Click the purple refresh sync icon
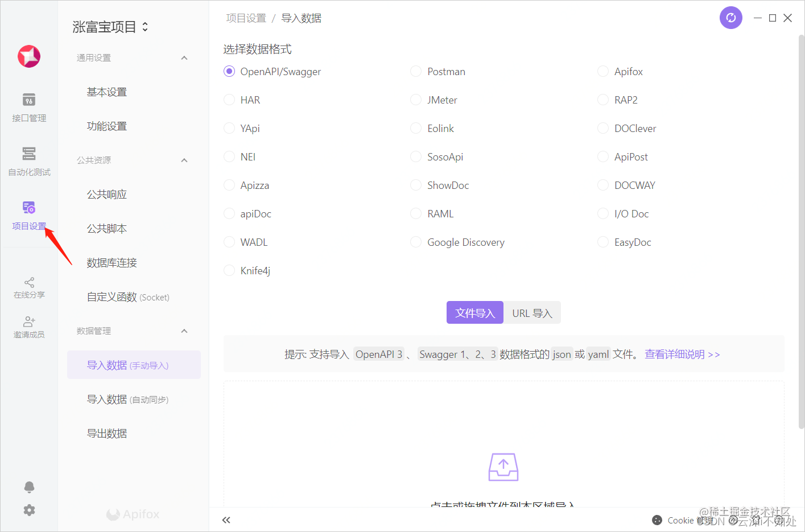Image resolution: width=805 pixels, height=532 pixels. (x=730, y=18)
